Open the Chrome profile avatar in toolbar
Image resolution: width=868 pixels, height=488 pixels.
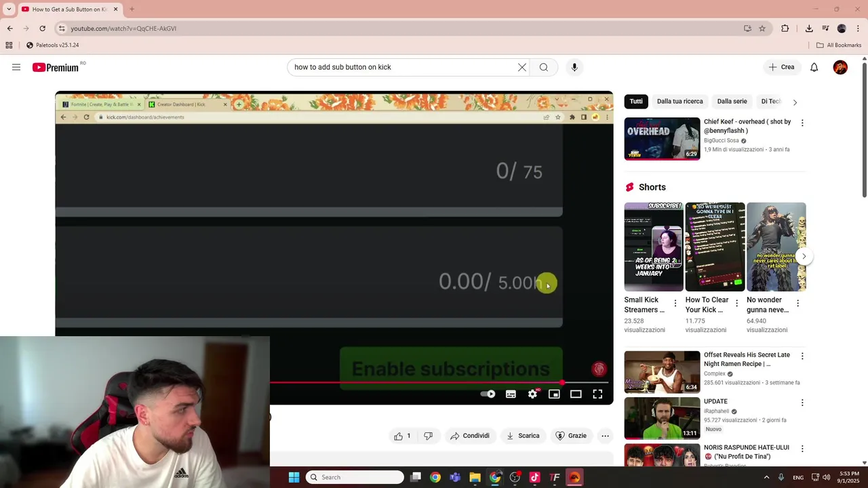[842, 28]
